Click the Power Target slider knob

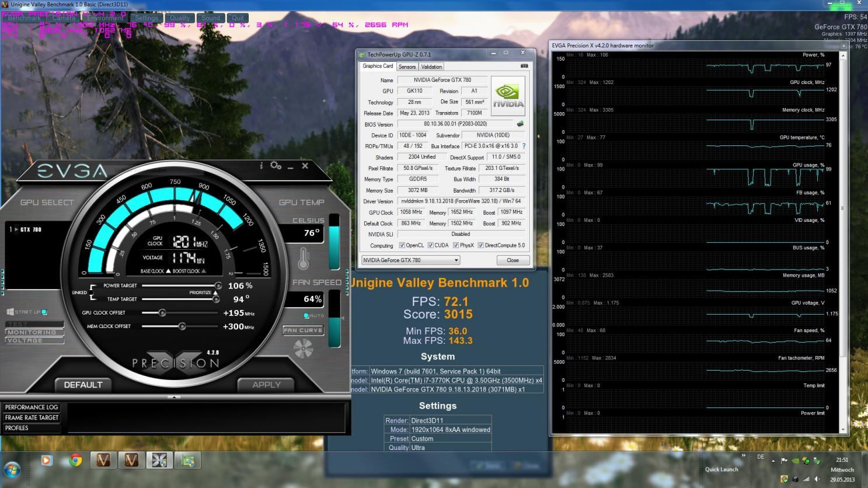click(218, 286)
